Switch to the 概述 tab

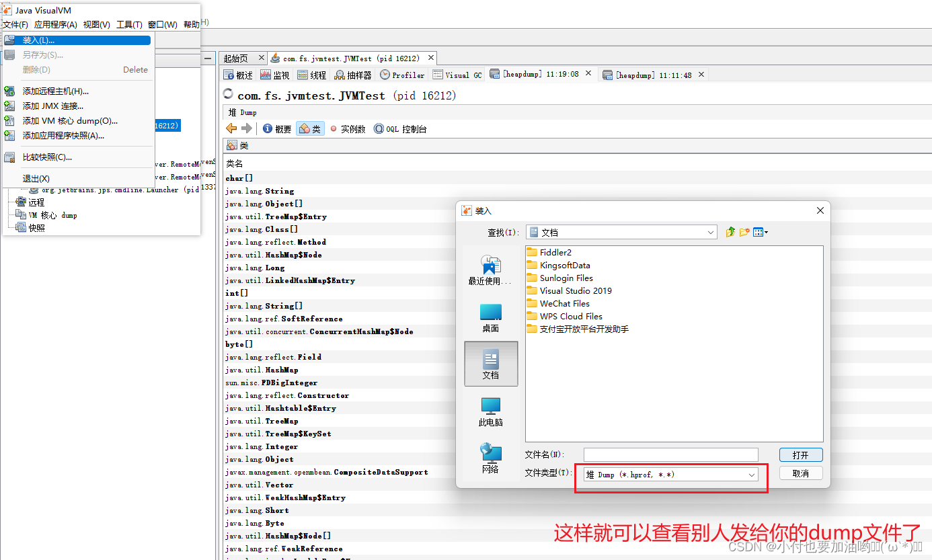point(239,75)
